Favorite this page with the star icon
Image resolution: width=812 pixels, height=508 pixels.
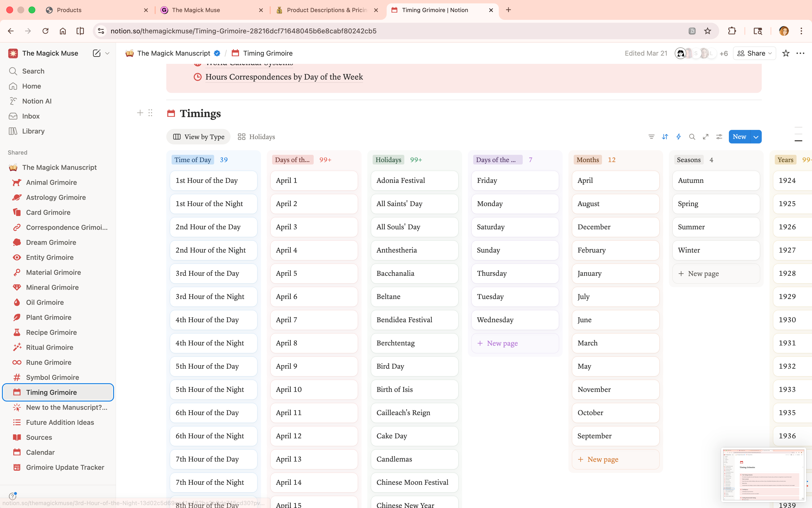click(785, 53)
